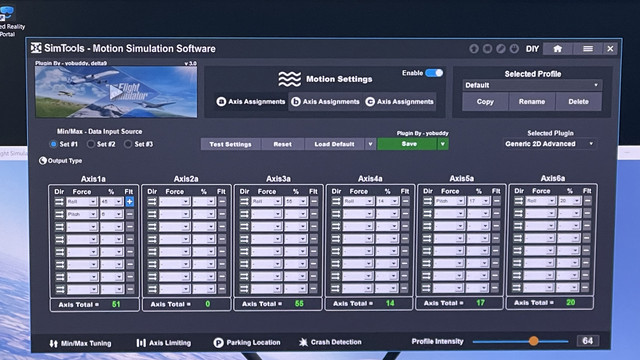Click the Delete profile button
Image resolution: width=640 pixels, height=360 pixels.
click(x=578, y=102)
